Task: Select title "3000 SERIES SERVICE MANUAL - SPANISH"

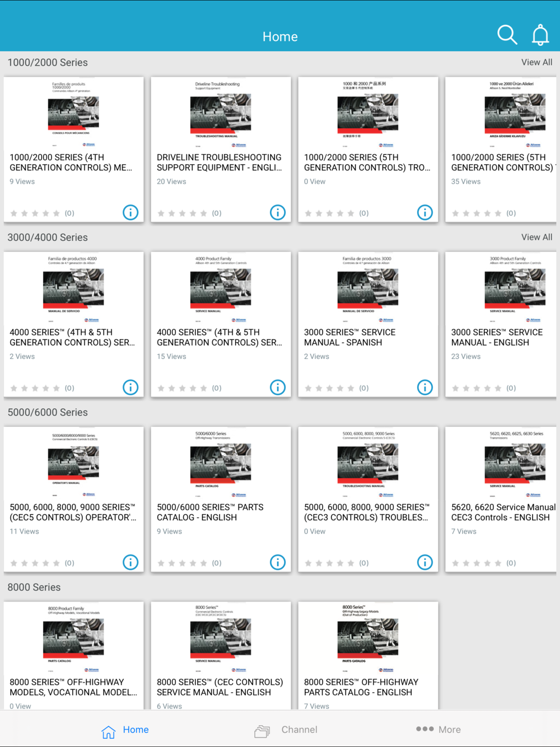Action: click(x=349, y=337)
